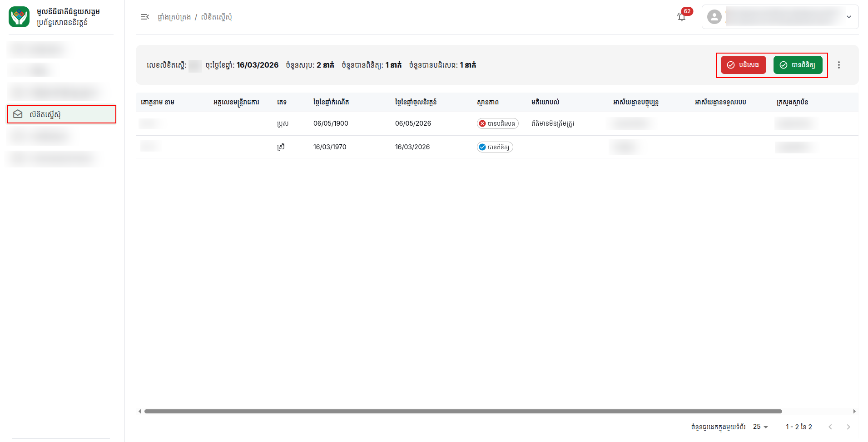Click scrollbar right arrow
The height and width of the screenshot is (442, 868).
(854, 411)
